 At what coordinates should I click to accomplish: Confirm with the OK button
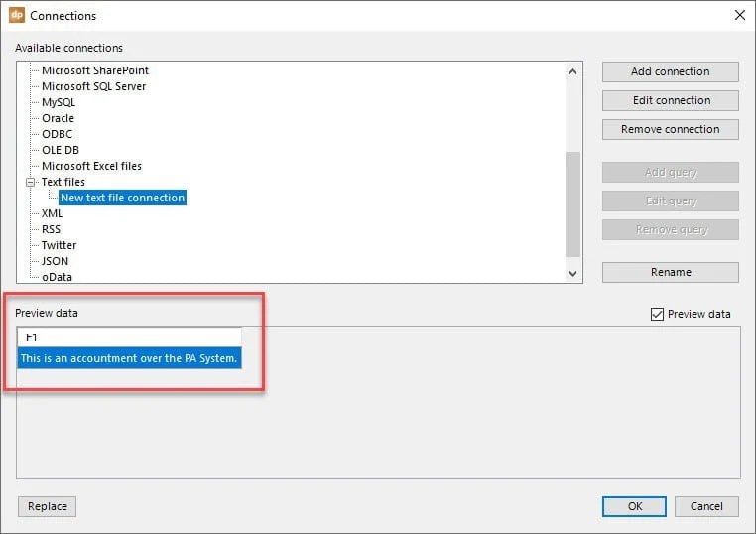(635, 506)
